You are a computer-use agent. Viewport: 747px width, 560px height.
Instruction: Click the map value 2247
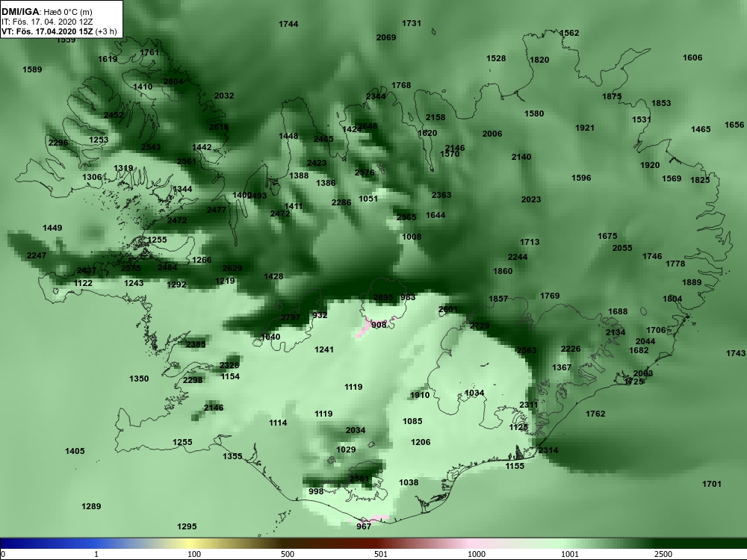pyautogui.click(x=36, y=255)
